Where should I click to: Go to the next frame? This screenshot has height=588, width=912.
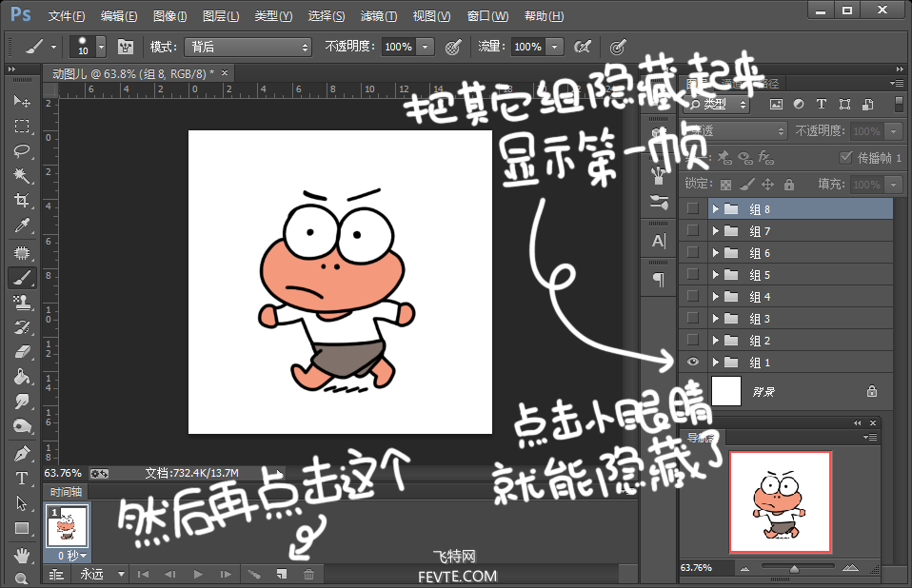tap(226, 574)
